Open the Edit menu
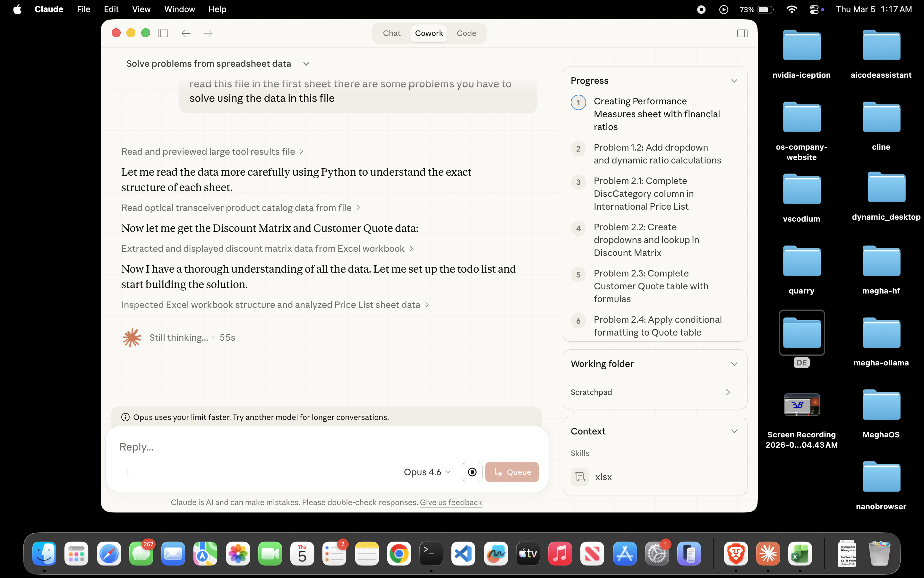Screen dimensions: 924x578 [x=111, y=9]
